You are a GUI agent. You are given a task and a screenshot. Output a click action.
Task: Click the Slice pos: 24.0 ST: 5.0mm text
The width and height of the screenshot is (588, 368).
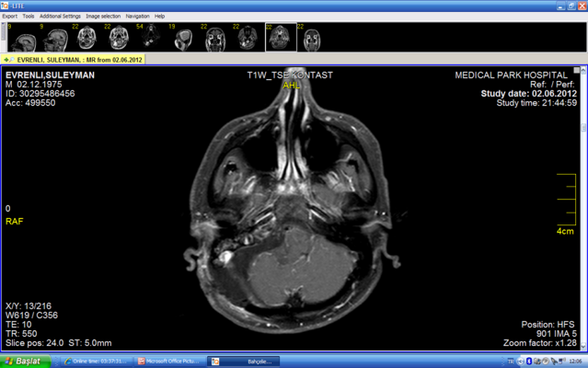coord(59,343)
